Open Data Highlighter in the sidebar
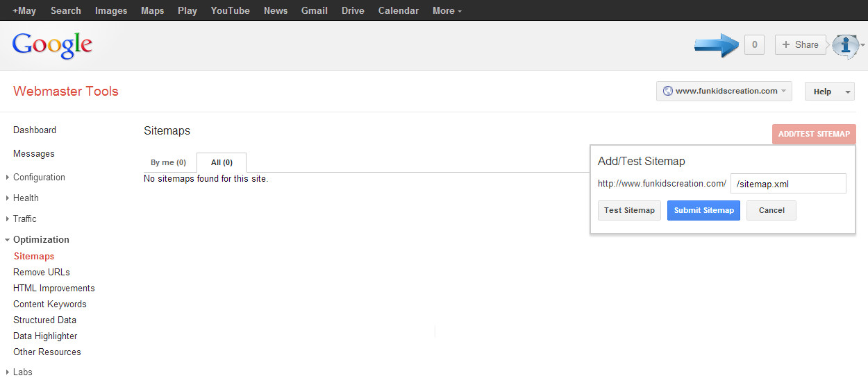The image size is (868, 387). click(x=45, y=336)
